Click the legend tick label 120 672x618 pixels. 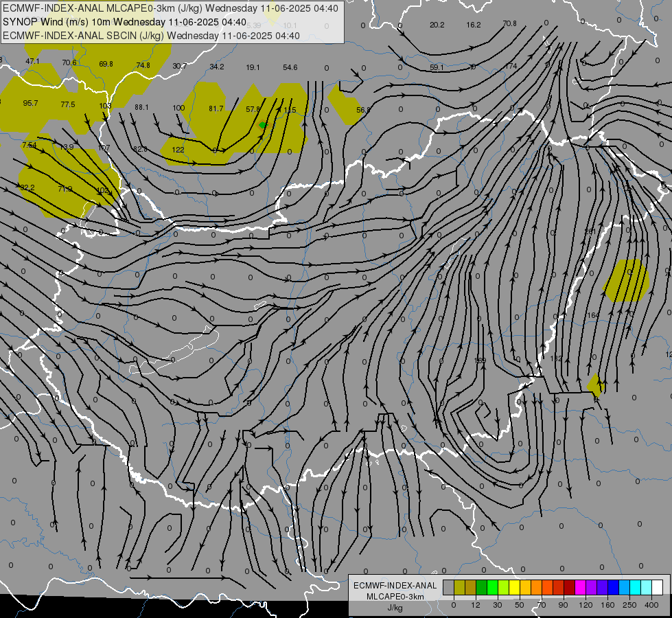point(586,605)
